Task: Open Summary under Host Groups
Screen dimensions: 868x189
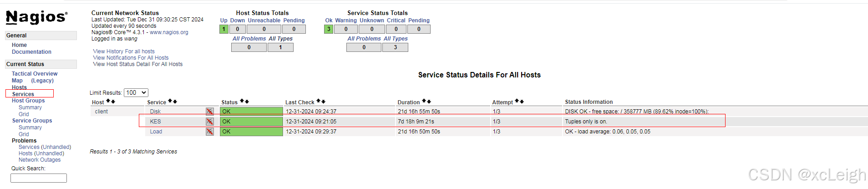Action: click(30, 107)
